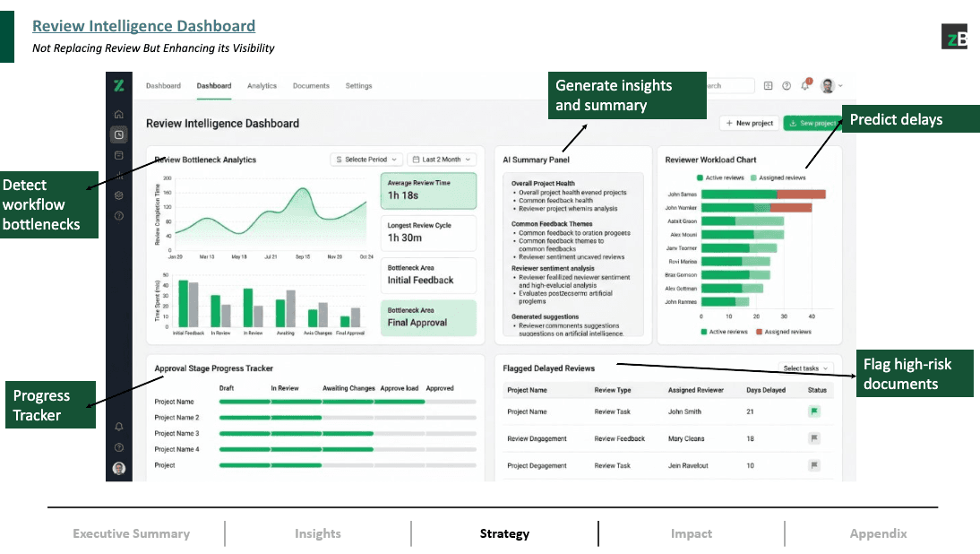Go to the Strategy section
This screenshot has height=554, width=980.
pos(504,533)
